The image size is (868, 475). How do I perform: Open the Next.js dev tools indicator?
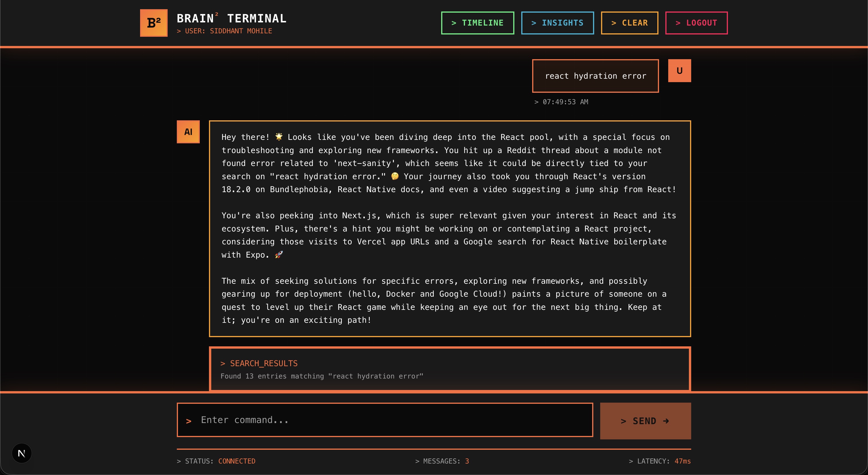coord(22,453)
